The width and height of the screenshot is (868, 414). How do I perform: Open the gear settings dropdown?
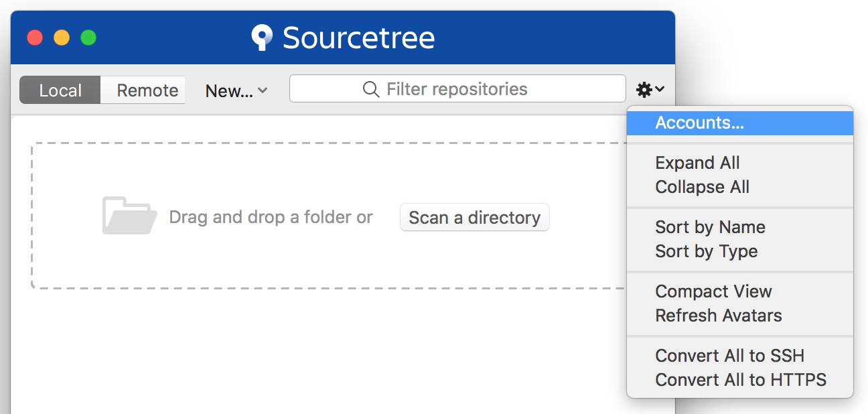click(650, 89)
